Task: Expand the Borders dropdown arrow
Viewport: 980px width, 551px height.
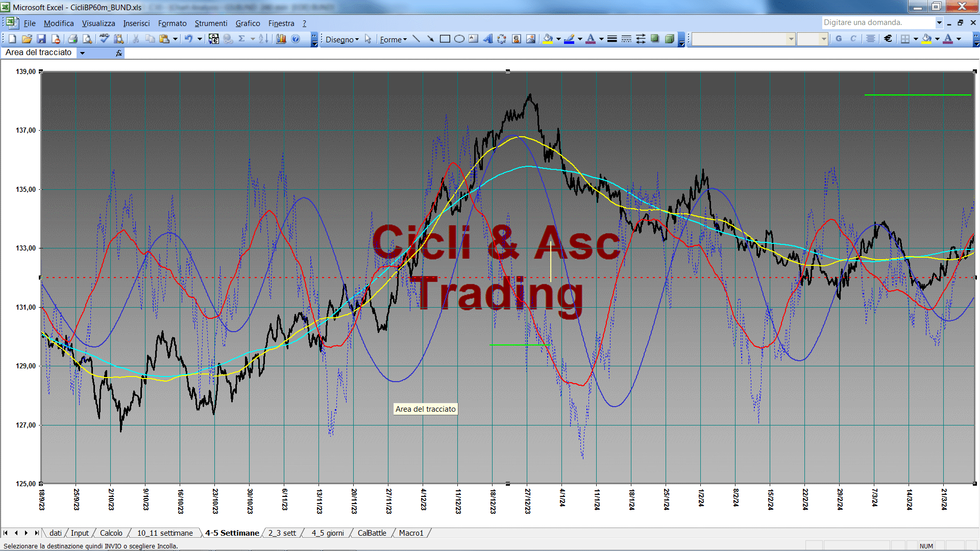Action: (x=916, y=39)
